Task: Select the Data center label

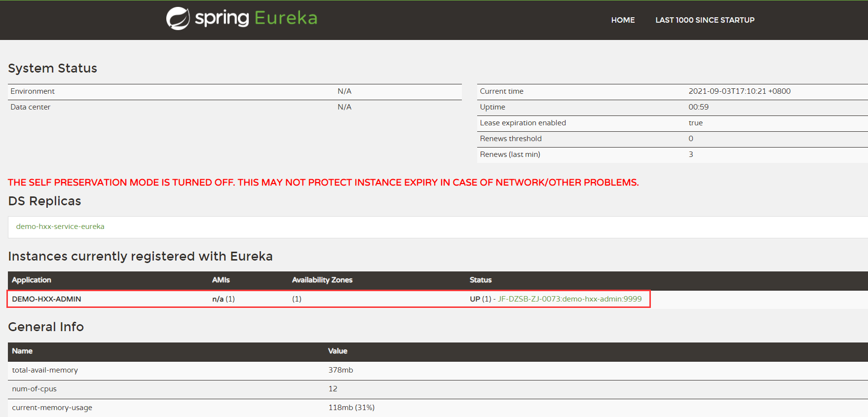Action: 31,107
